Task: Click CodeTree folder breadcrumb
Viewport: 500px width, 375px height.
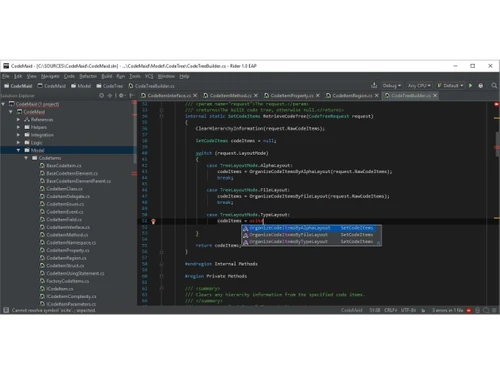Action: [x=110, y=86]
